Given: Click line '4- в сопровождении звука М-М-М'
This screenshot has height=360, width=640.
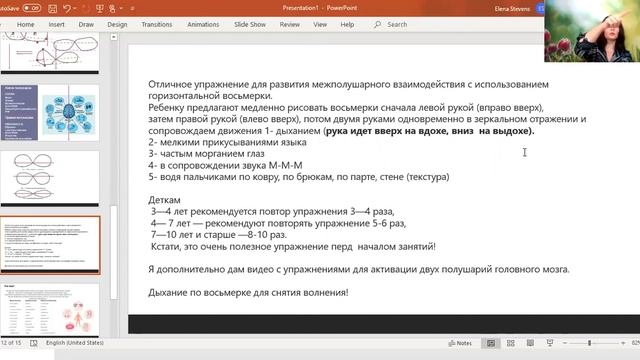Looking at the screenshot, I should 225,165.
